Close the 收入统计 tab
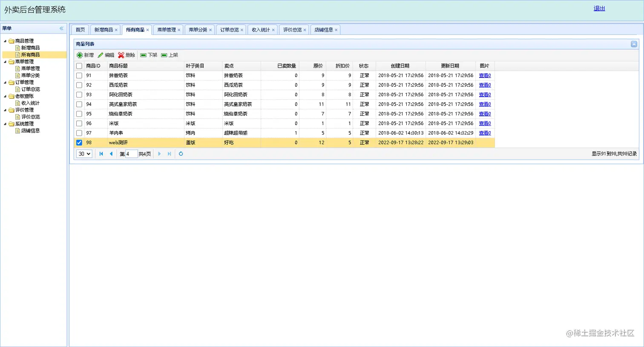This screenshot has height=347, width=644. [273, 30]
